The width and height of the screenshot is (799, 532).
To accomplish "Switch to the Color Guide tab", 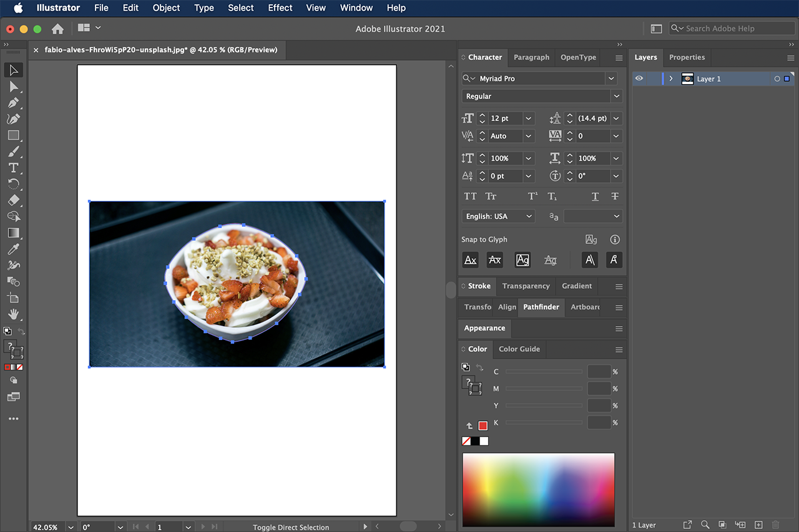I will 519,349.
